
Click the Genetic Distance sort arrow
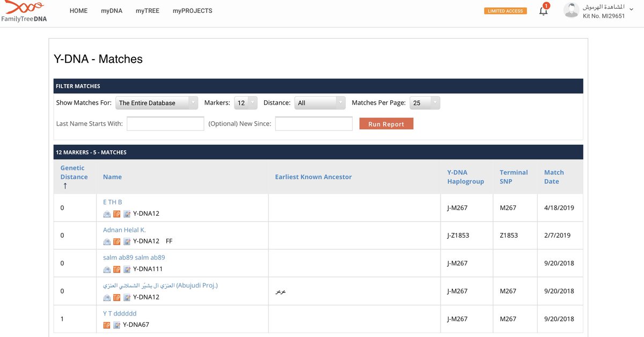tap(65, 186)
